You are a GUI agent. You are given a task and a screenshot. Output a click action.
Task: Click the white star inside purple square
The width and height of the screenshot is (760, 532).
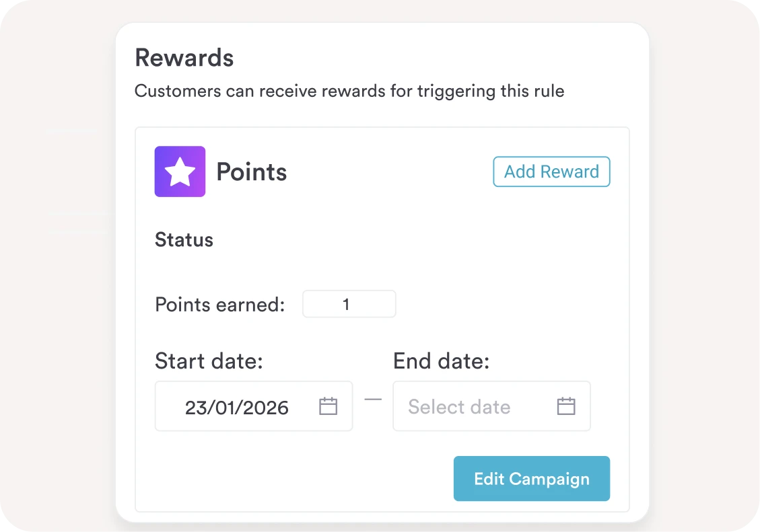(180, 172)
